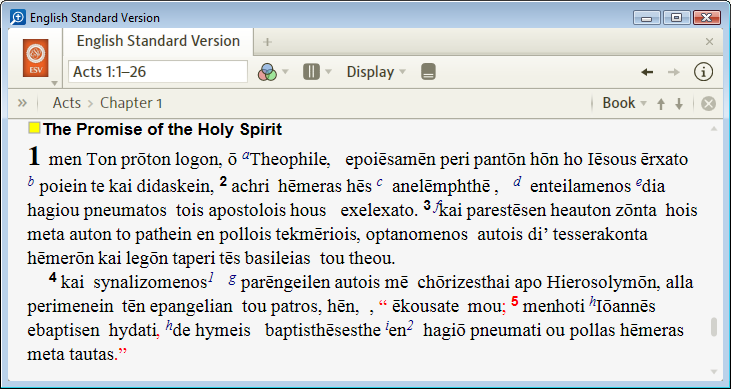Click the vertical scrollbar thumb
This screenshot has width=731, height=389.
714,326
